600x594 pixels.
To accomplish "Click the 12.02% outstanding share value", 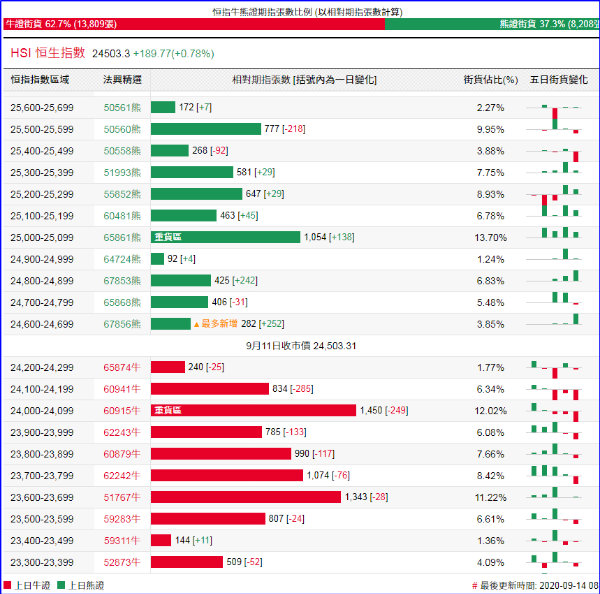I will click(x=491, y=411).
